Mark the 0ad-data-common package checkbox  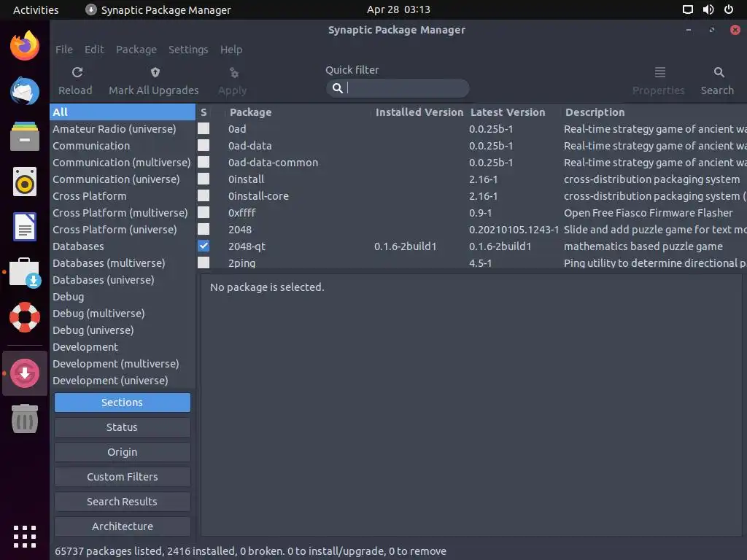pos(204,162)
